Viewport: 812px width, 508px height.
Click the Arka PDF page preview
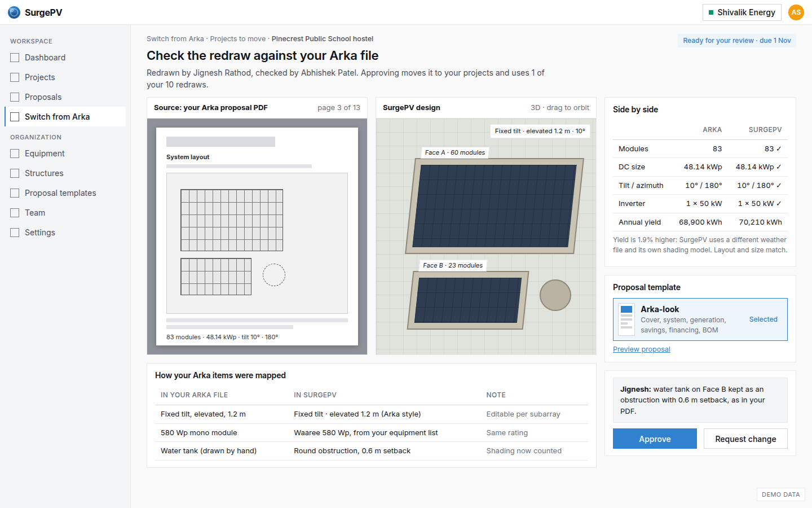click(x=257, y=236)
